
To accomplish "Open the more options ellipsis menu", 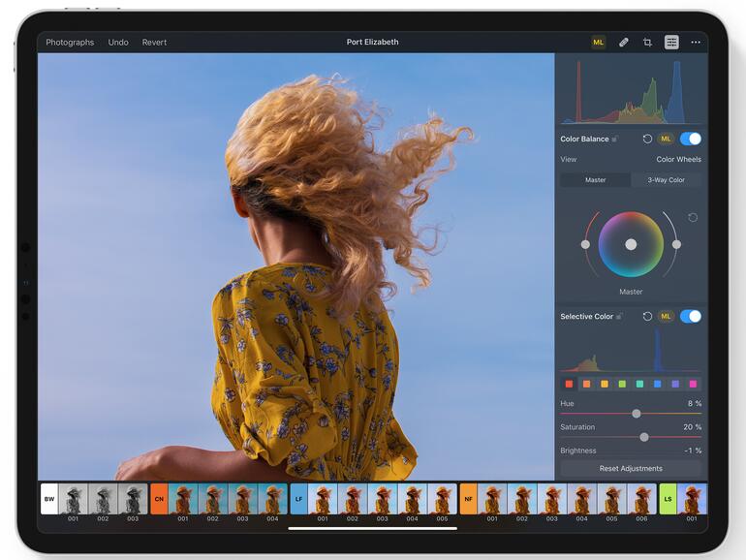I will click(695, 43).
